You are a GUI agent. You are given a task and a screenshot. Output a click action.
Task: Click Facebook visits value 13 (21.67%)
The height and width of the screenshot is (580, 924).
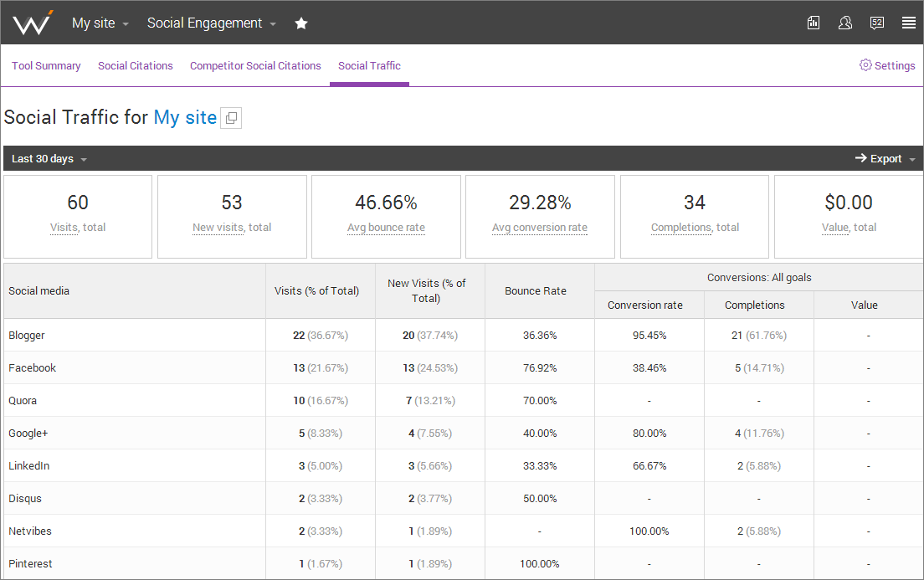pos(321,367)
